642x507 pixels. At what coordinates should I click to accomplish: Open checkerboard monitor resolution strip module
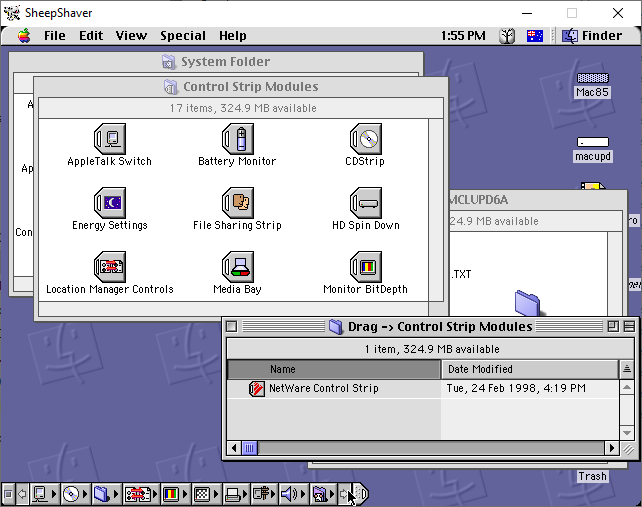click(206, 494)
